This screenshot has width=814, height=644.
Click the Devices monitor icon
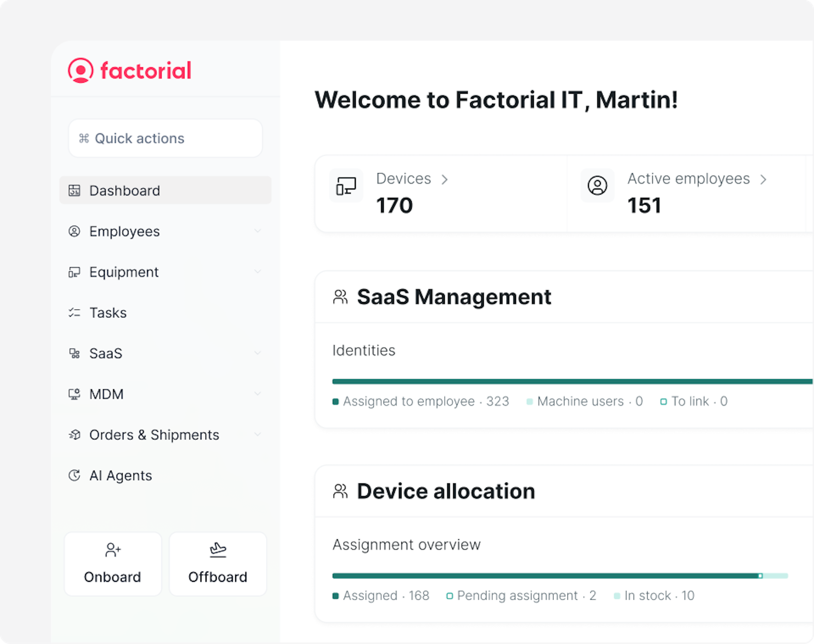346,186
